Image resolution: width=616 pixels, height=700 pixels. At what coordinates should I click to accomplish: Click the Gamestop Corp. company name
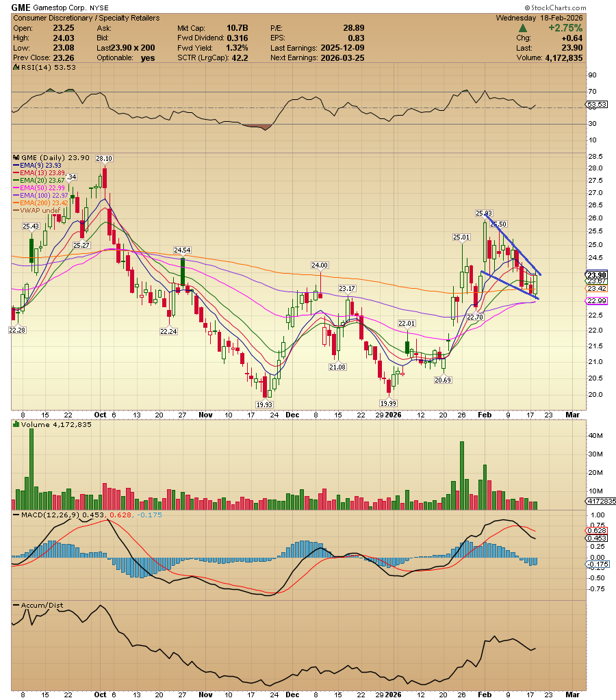point(60,8)
